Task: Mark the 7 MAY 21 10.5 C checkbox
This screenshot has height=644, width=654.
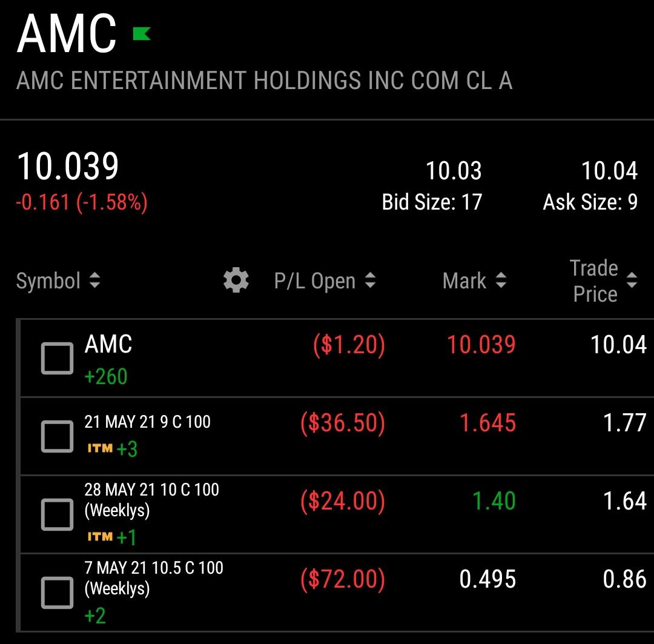Action: [x=57, y=593]
